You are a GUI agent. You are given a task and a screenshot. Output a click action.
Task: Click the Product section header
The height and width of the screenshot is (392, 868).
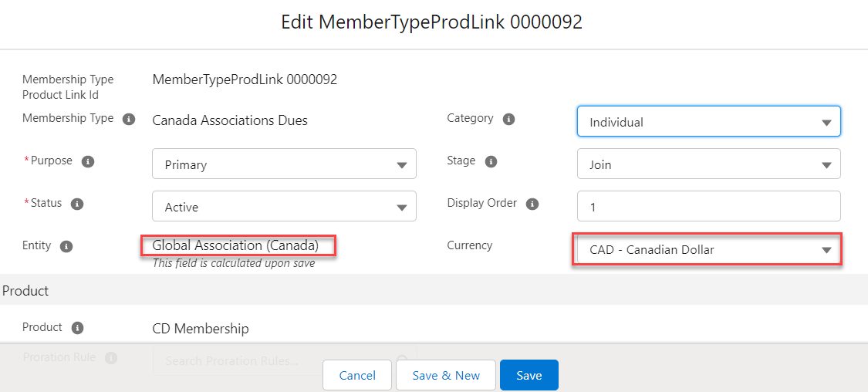(x=25, y=291)
